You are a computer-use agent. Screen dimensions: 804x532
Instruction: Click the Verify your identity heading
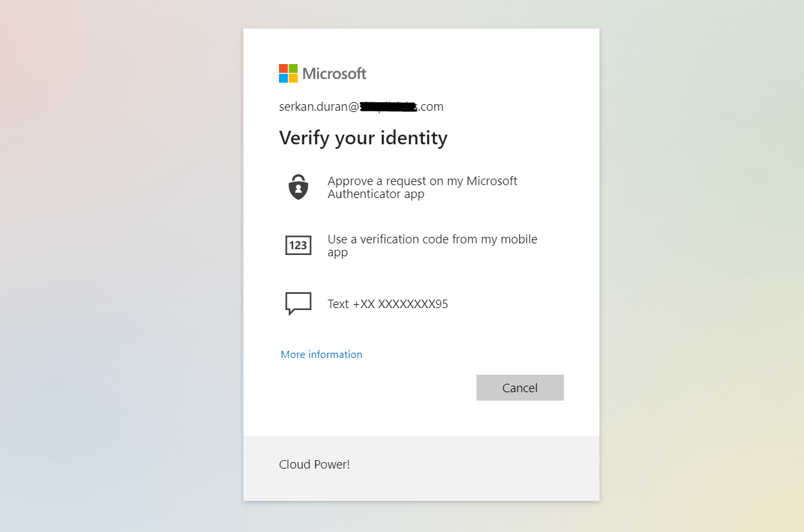click(363, 138)
